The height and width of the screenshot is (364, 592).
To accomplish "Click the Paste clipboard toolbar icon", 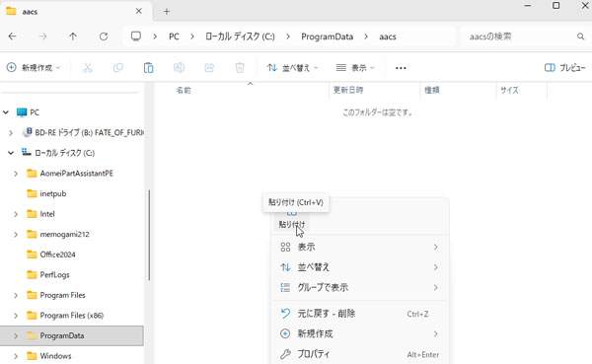I will click(148, 68).
